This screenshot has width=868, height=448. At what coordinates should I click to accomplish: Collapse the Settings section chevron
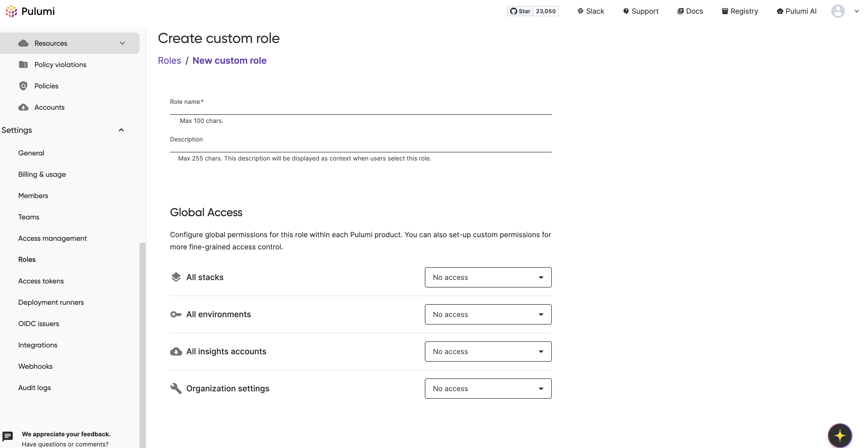tap(121, 130)
